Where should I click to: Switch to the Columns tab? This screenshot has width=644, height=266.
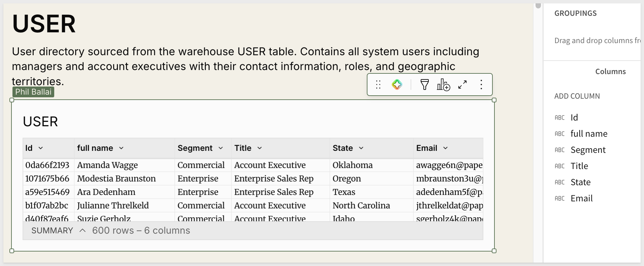coord(610,71)
